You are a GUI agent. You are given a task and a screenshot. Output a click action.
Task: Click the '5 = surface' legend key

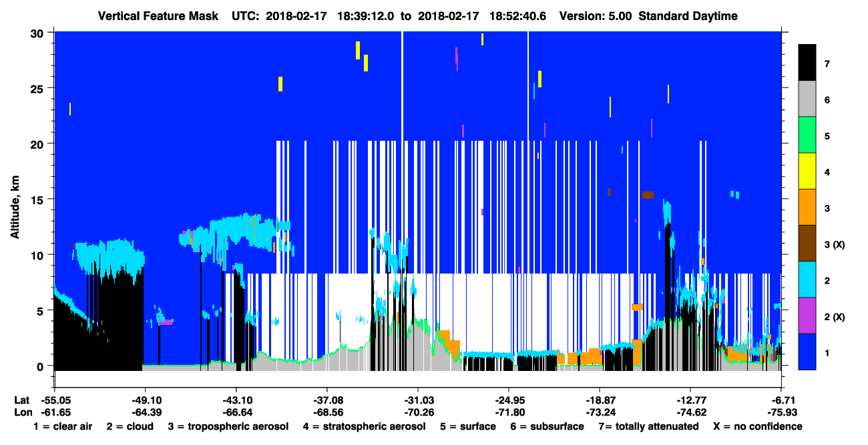coord(468,426)
